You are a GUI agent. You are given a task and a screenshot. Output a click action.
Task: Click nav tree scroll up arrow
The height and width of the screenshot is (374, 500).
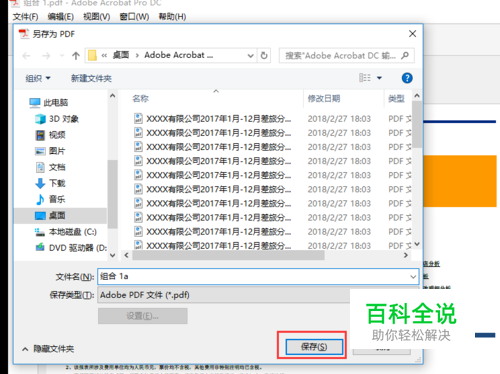pos(113,96)
